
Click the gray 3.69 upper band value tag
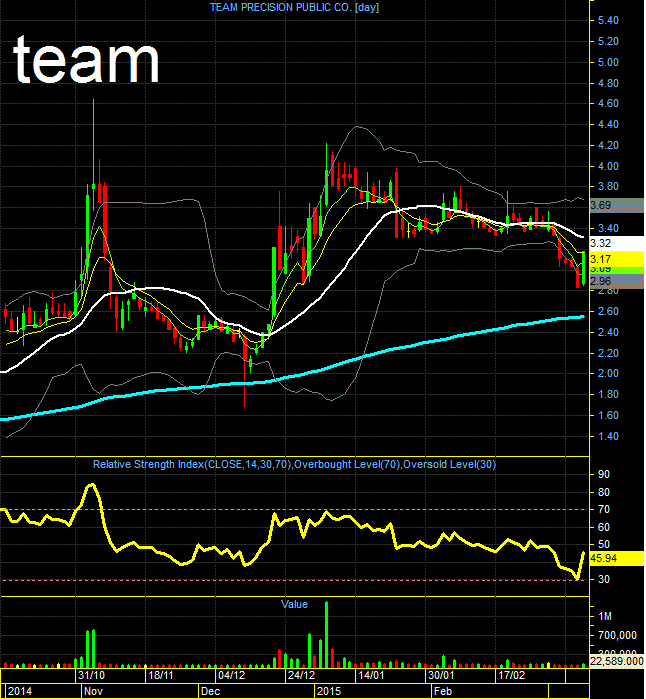617,205
